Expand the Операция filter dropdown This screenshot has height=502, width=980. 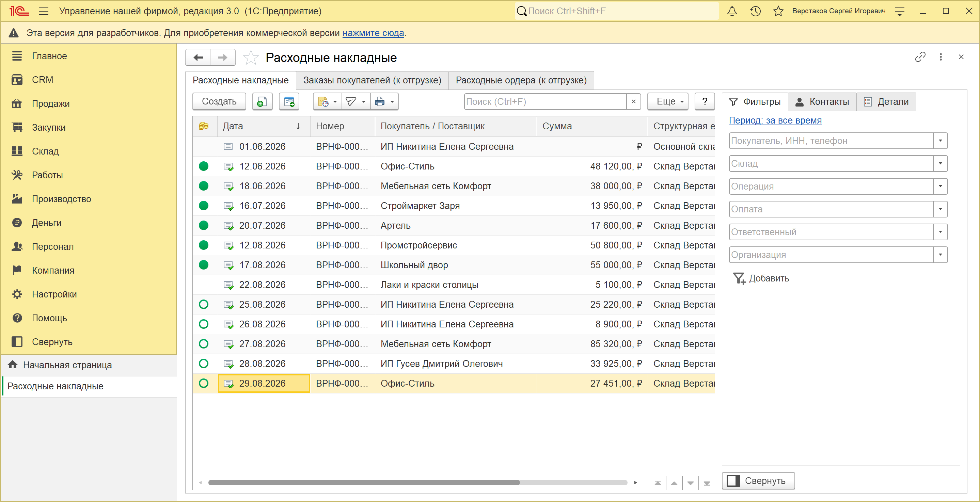940,187
